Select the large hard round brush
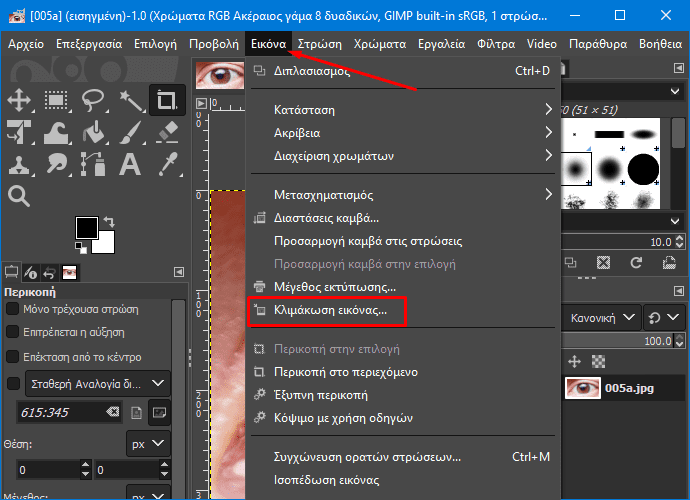Screen dimensions: 690x500 pos(643,169)
